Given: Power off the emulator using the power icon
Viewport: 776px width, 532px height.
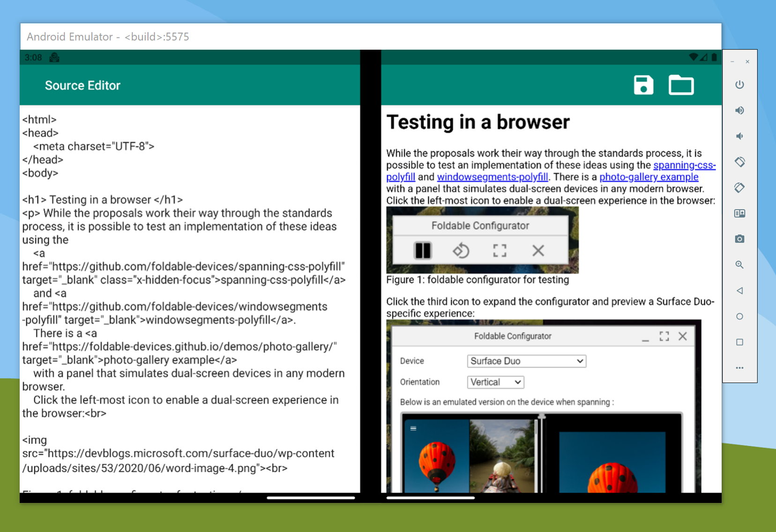Looking at the screenshot, I should click(739, 85).
